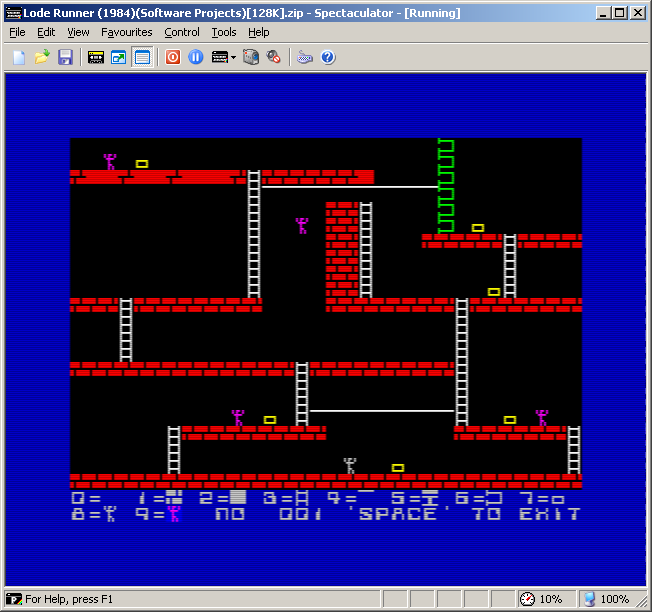Click the Spectrum model selector icon
Screen dimensions: 652x612
(x=220, y=57)
